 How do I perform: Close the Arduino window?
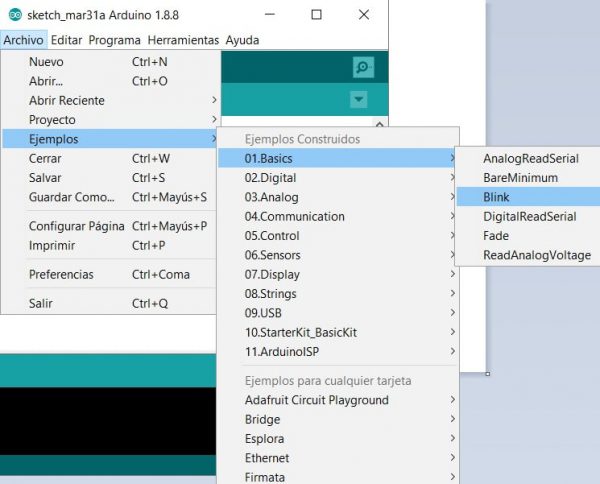point(364,15)
